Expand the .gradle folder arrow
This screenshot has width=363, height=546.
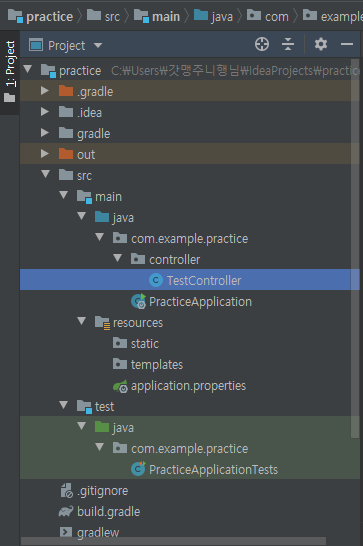pyautogui.click(x=45, y=91)
